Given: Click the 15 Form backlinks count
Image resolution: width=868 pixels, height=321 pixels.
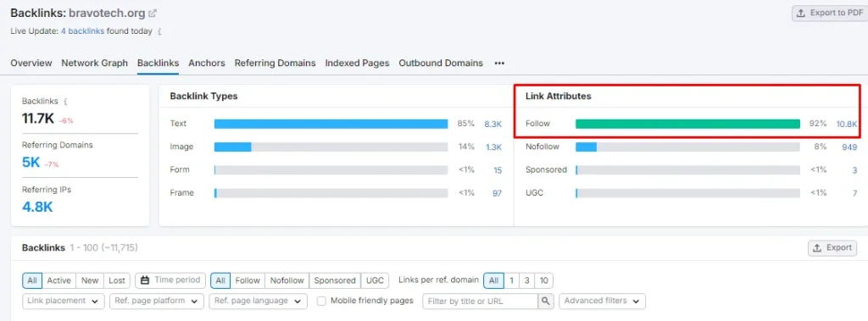Looking at the screenshot, I should [x=498, y=170].
